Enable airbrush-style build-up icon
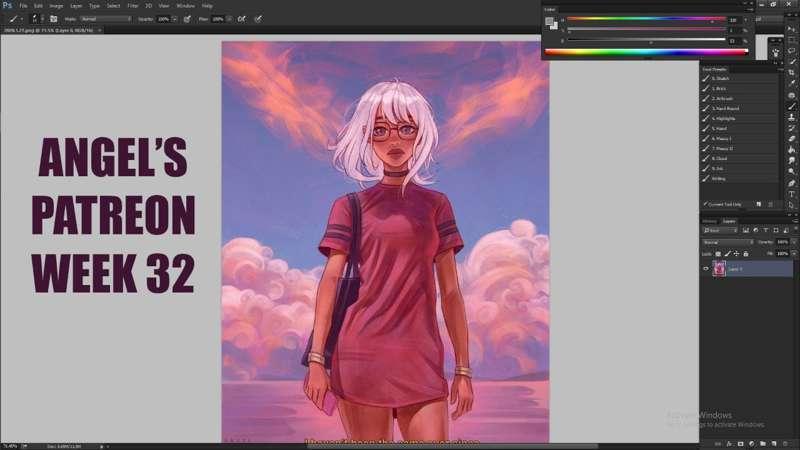The image size is (800, 450). 242,19
